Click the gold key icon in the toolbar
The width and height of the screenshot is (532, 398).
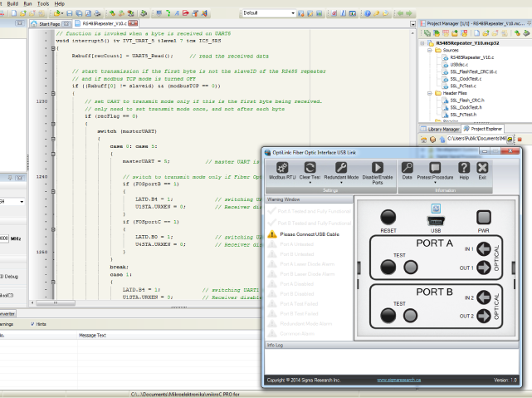[376, 13]
